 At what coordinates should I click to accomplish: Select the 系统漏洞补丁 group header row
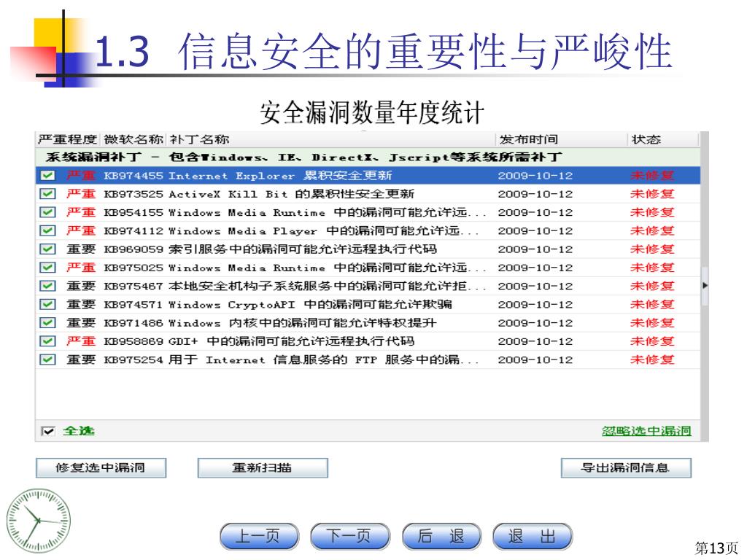(x=368, y=157)
